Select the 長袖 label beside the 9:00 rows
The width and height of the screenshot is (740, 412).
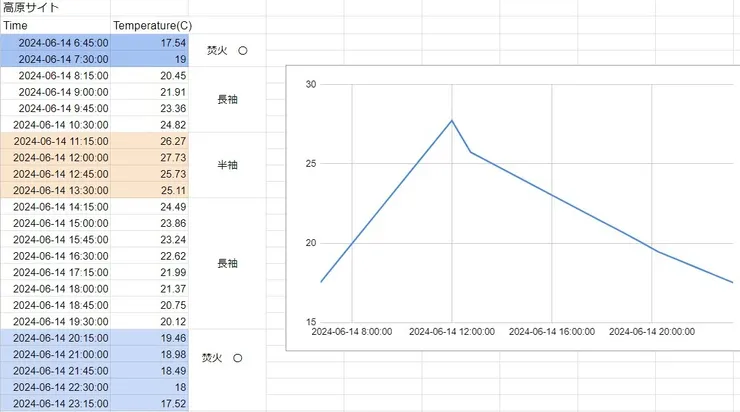click(227, 99)
